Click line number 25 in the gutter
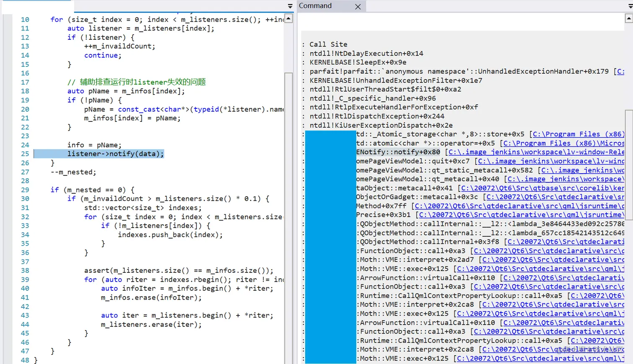 pyautogui.click(x=25, y=154)
